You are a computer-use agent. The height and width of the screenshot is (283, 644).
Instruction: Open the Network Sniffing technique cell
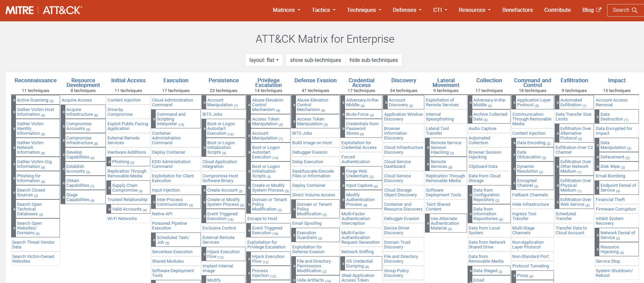click(357, 252)
